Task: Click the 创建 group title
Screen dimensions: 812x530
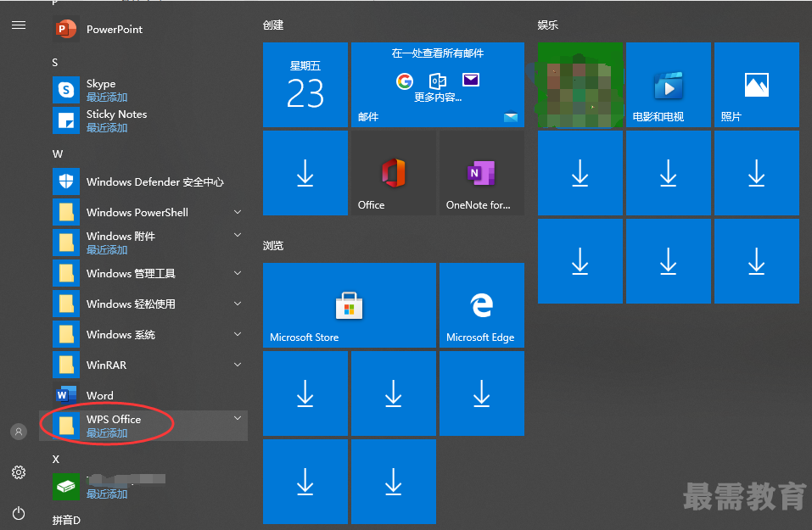Action: point(273,25)
